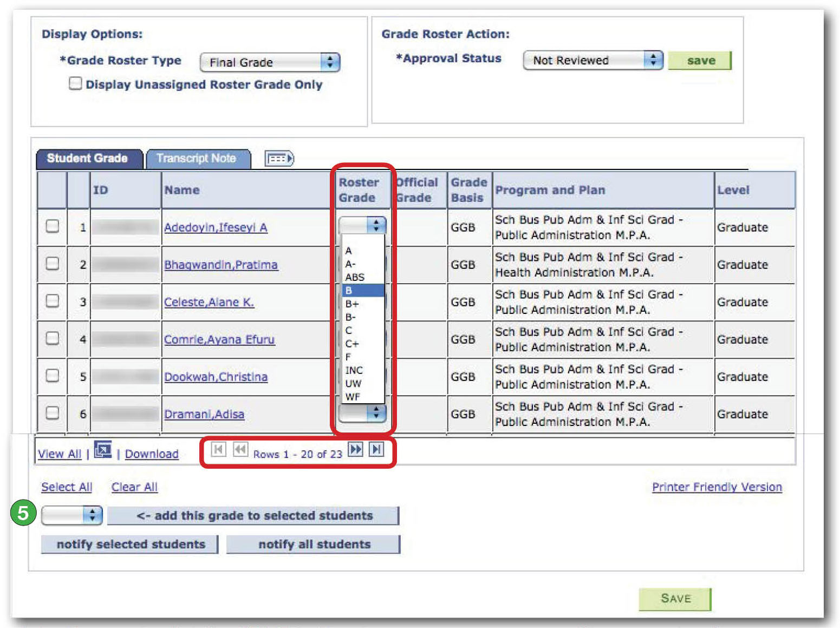Click View All to show every row
The image size is (840, 630).
[59, 454]
